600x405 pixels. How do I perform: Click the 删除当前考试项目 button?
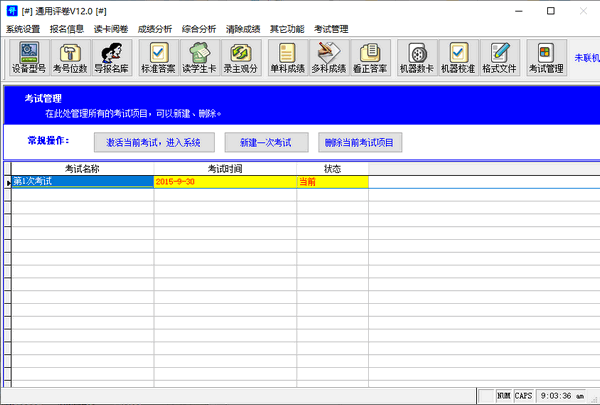360,142
